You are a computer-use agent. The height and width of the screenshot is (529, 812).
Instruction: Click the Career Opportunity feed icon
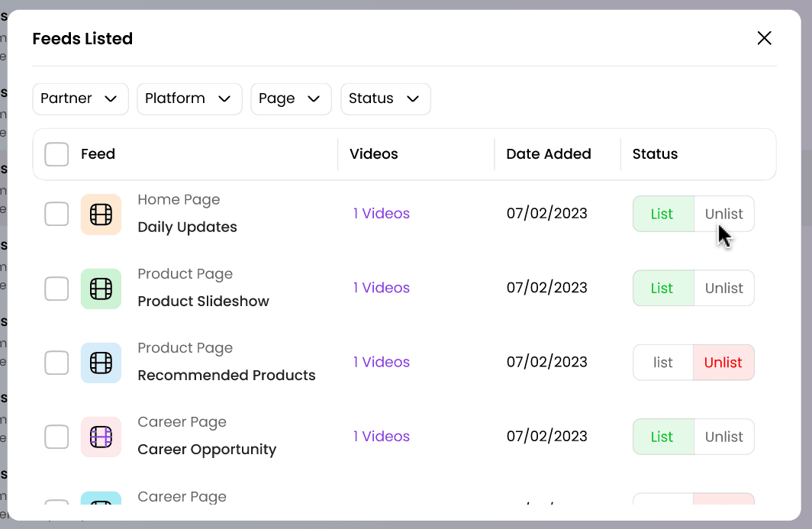coord(101,437)
